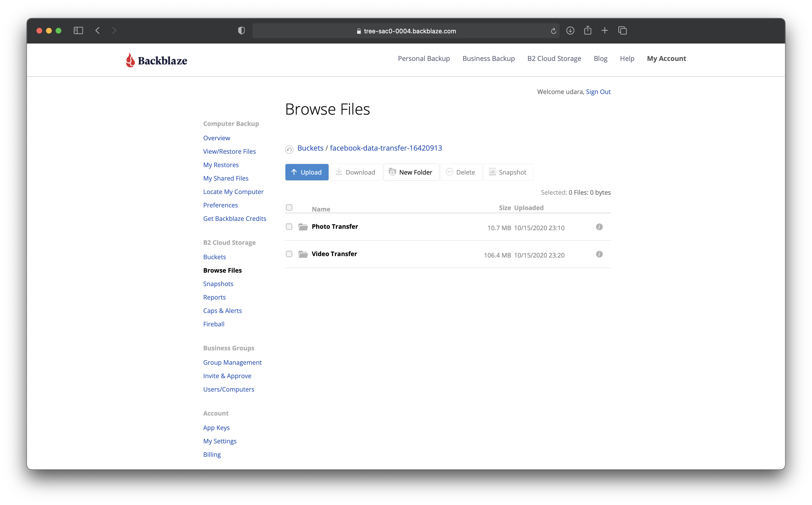
Task: Click the Snapshot button
Action: pyautogui.click(x=508, y=172)
